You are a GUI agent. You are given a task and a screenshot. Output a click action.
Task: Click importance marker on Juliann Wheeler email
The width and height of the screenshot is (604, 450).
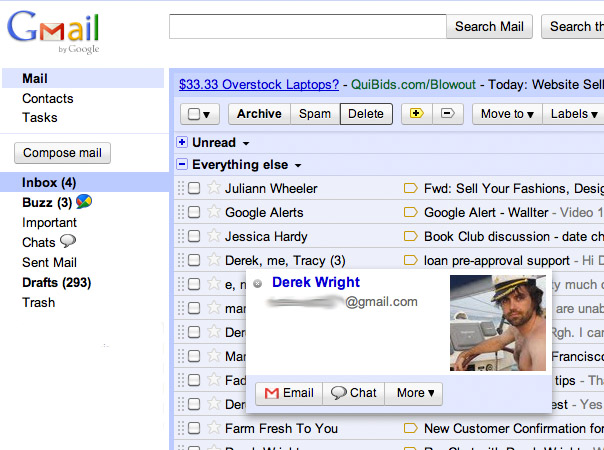[410, 188]
